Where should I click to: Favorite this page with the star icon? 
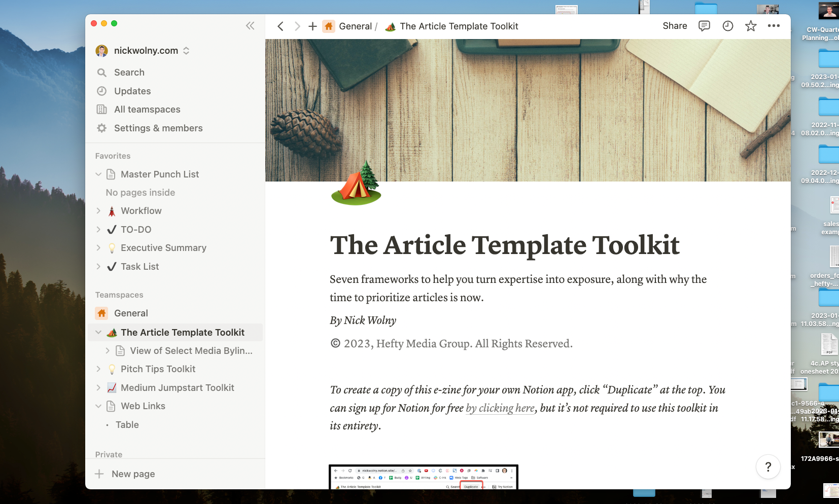pyautogui.click(x=751, y=26)
